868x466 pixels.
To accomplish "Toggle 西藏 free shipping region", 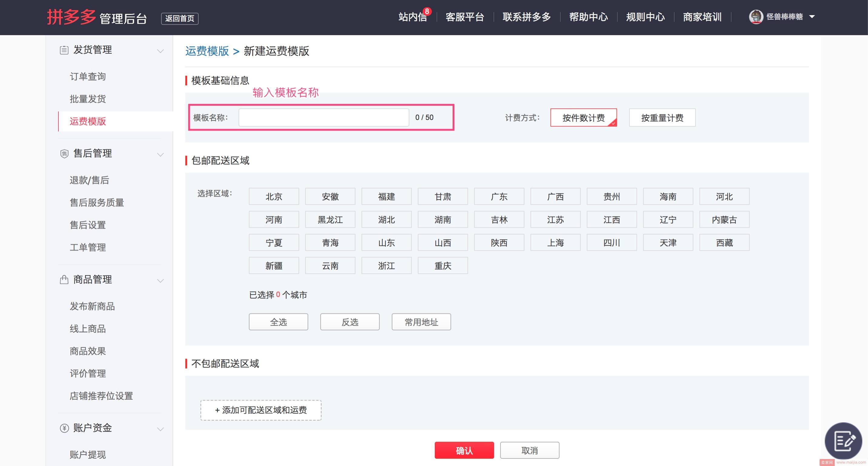I will (724, 243).
